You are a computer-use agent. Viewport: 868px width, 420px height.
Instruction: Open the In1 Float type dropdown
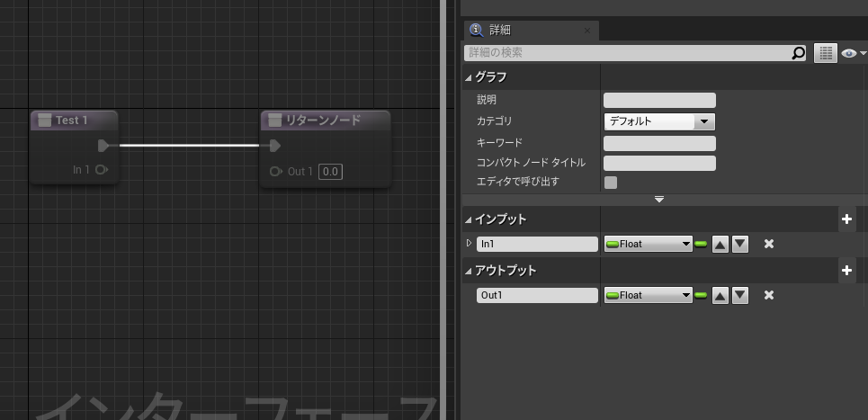649,244
